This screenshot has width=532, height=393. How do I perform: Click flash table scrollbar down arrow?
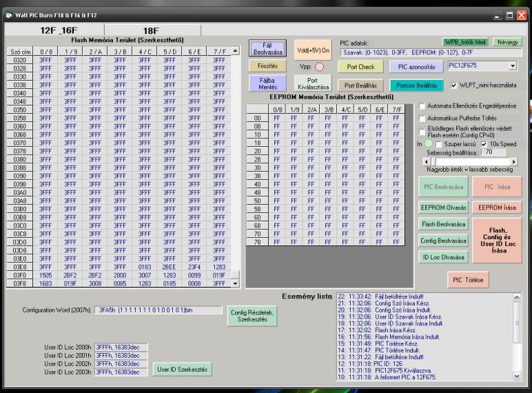[235, 283]
